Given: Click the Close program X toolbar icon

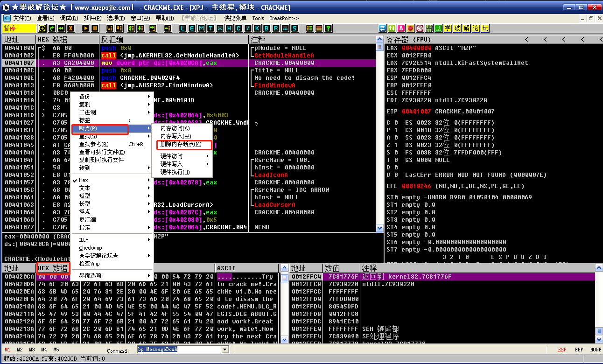Looking at the screenshot, I should click(x=71, y=28).
